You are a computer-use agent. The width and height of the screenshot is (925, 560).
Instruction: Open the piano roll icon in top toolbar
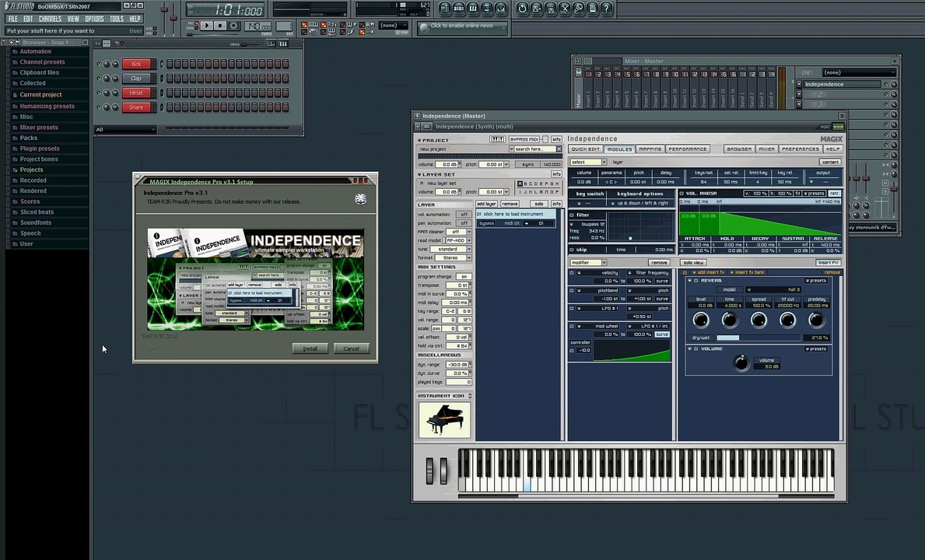coord(473,9)
